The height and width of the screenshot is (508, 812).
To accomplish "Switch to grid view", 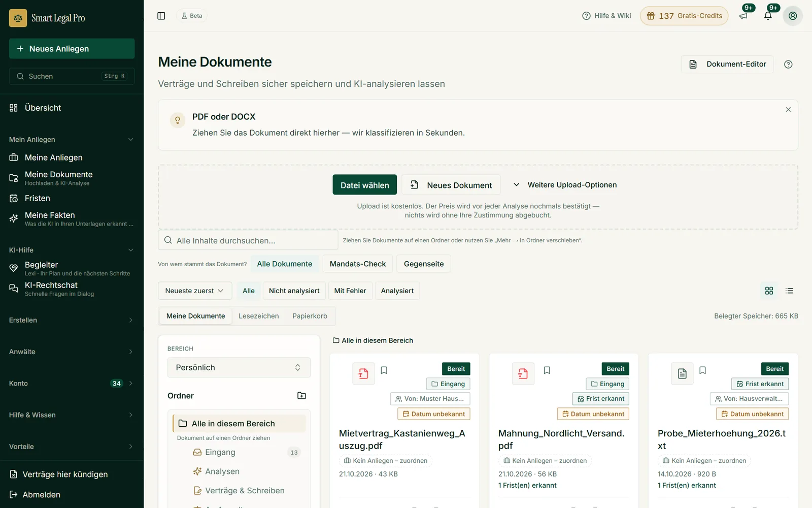I will 769,291.
